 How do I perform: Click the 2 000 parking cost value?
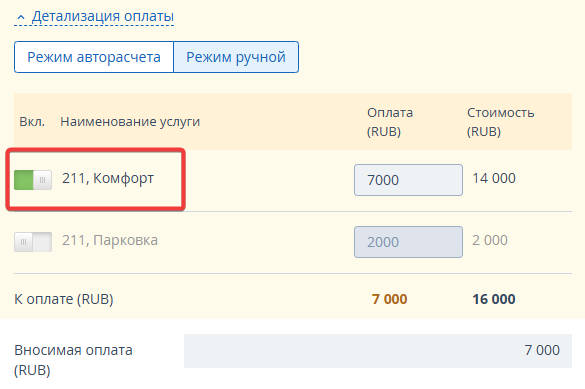(490, 240)
